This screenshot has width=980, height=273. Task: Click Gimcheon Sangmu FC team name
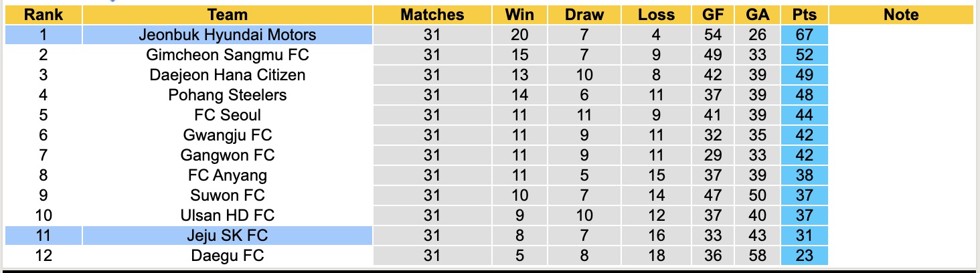point(228,55)
